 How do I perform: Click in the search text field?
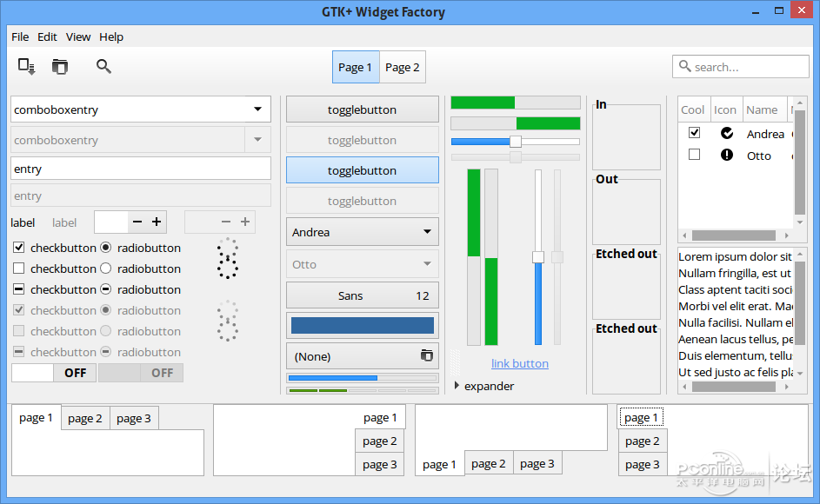[x=741, y=66]
